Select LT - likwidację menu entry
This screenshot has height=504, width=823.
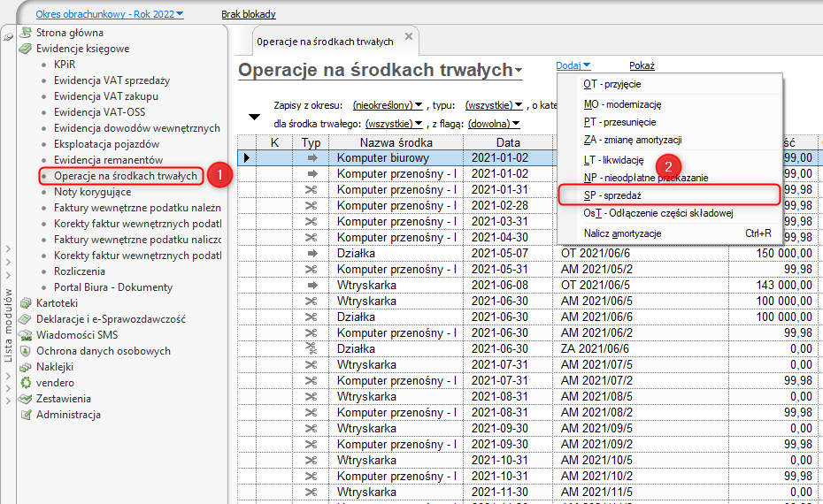[613, 160]
